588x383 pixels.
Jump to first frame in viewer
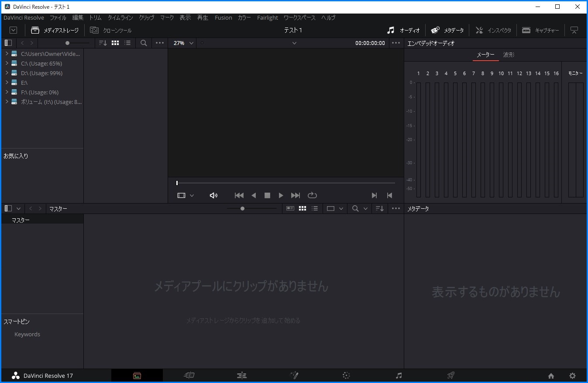point(239,196)
